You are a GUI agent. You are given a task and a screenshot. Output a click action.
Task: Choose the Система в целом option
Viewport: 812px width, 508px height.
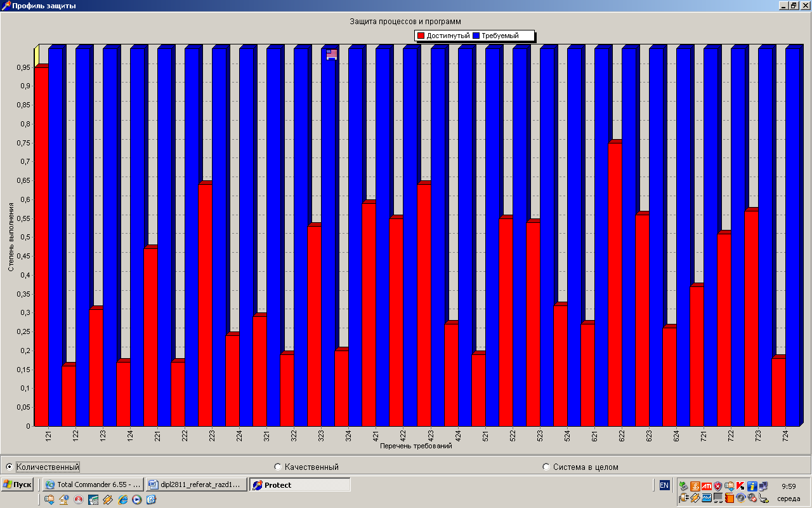point(546,467)
